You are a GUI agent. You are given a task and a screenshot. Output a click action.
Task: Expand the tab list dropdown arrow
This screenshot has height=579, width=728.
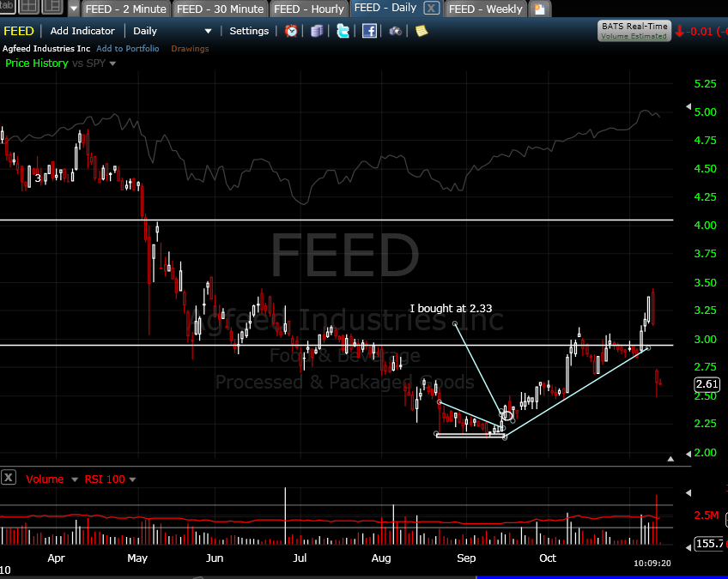point(74,8)
